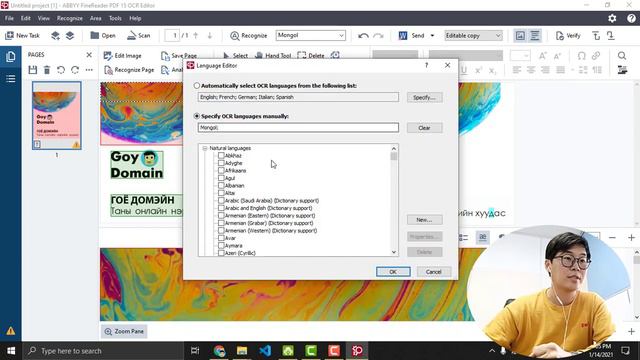This screenshot has width=640, height=360.
Task: Click the Recognize Page button
Action: click(129, 70)
